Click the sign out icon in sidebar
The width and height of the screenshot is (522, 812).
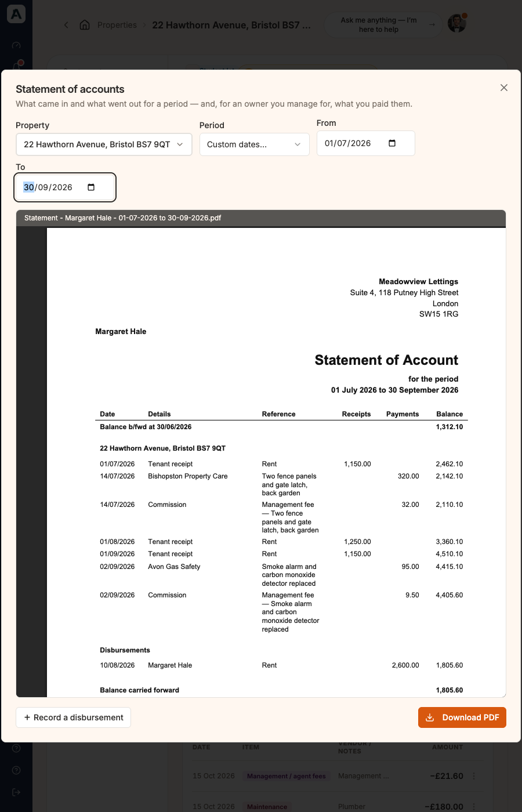click(16, 792)
